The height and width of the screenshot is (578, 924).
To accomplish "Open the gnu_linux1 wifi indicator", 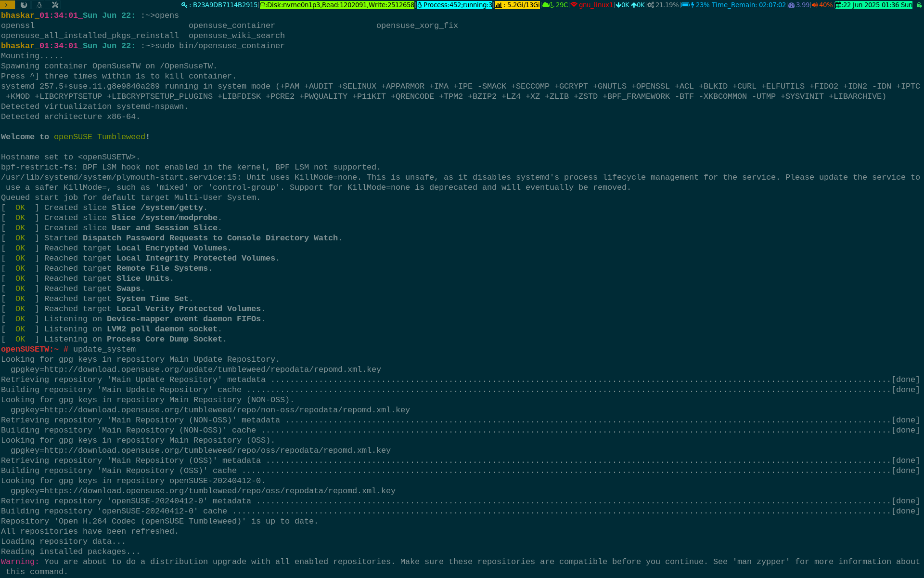I will pos(592,5).
